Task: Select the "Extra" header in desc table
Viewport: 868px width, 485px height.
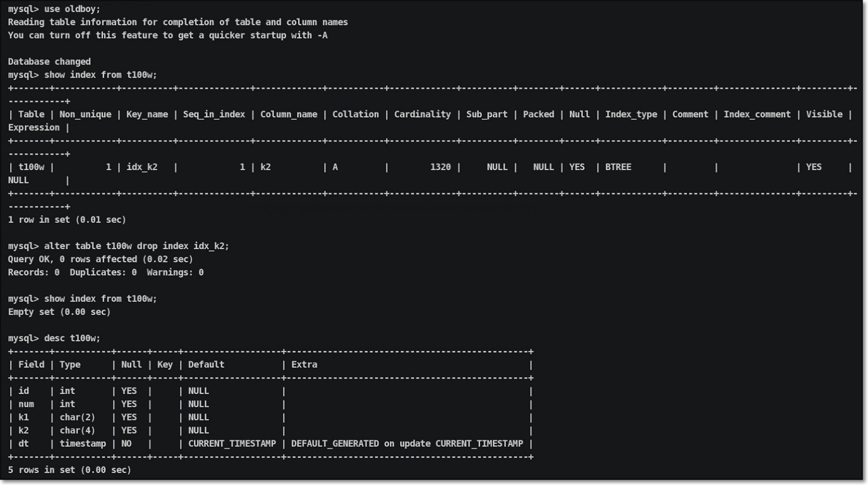Action: 304,365
